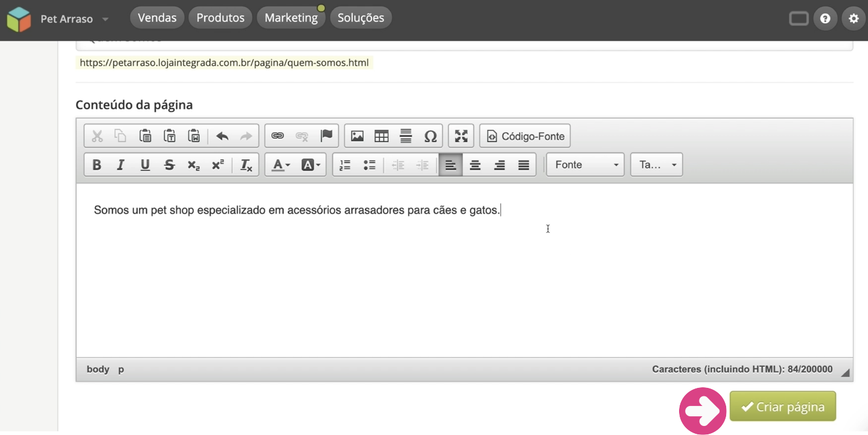The height and width of the screenshot is (435, 868).
Task: Insert an anchor with the flag icon
Action: click(x=327, y=136)
